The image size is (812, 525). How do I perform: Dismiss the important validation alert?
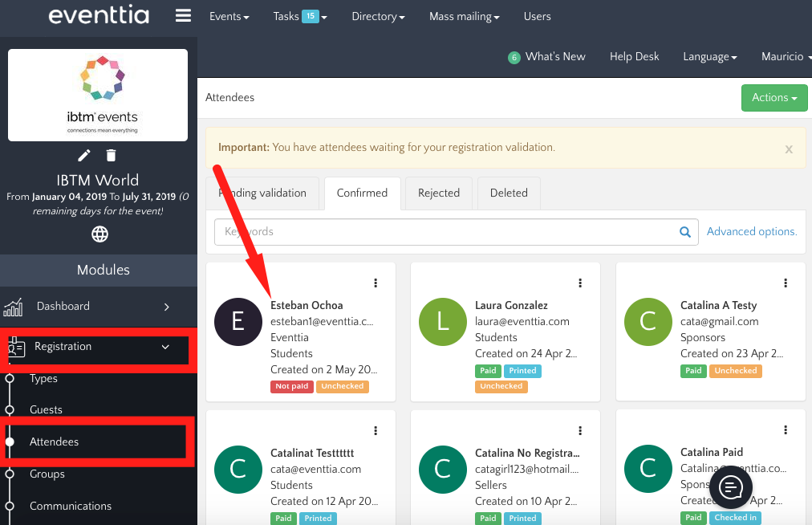[x=789, y=149]
